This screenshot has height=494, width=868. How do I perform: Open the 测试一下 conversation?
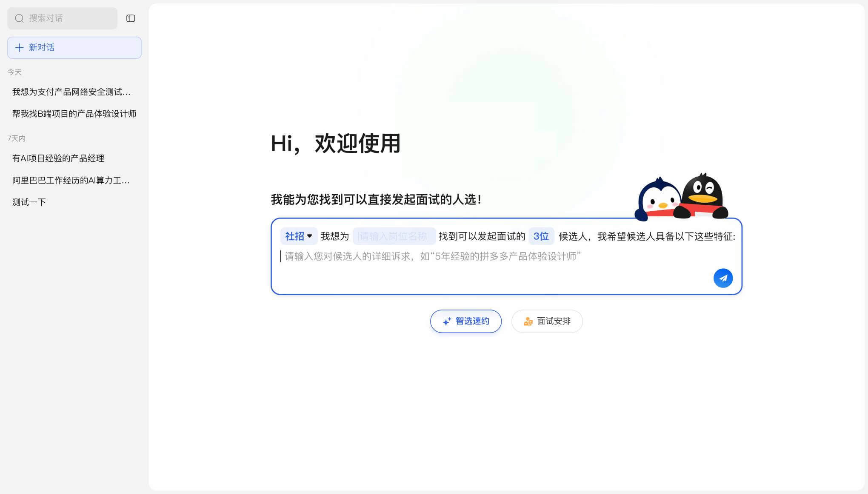tap(29, 202)
